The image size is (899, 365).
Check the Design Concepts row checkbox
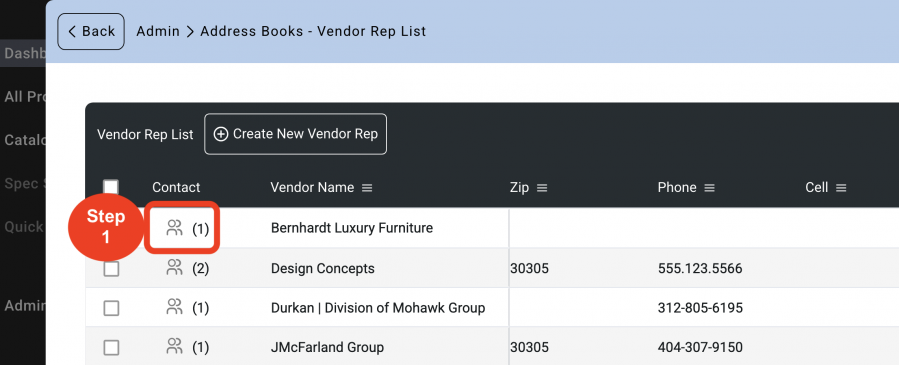111,269
